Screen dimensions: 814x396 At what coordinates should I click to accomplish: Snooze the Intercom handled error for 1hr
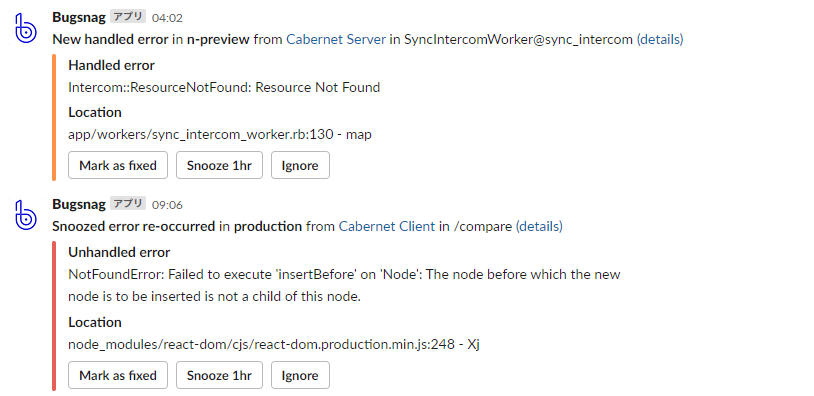[x=219, y=165]
